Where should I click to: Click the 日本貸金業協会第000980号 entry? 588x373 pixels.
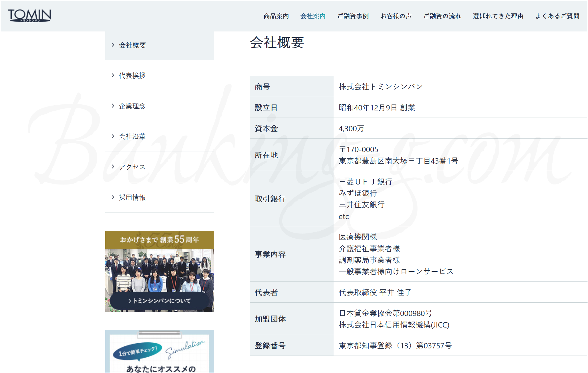tap(385, 313)
